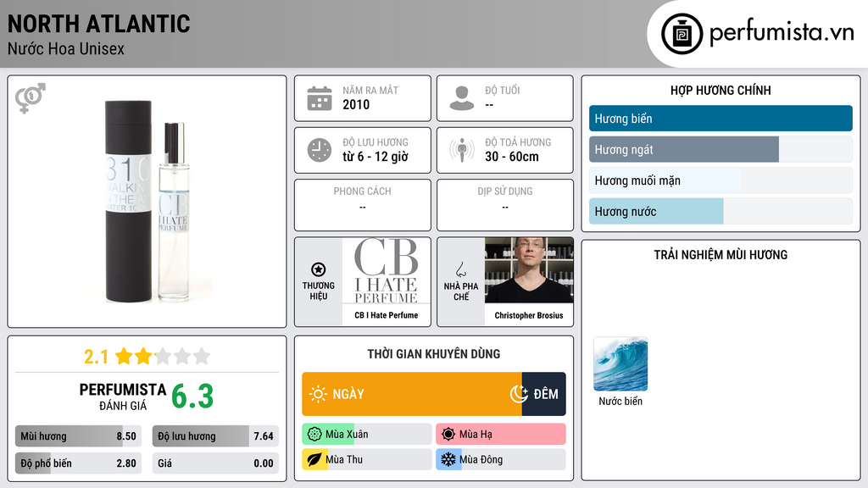Click the person icon next to Độ Tuổi
This screenshot has height=488, width=868.
pos(462,98)
